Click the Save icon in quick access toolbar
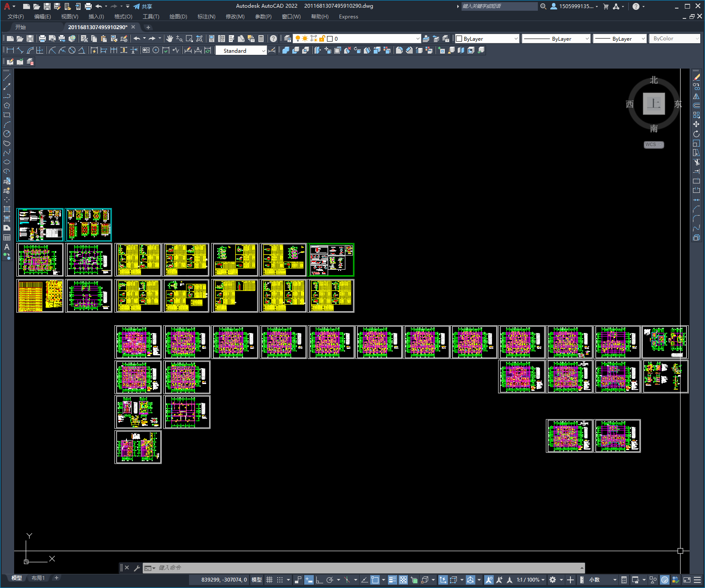The image size is (705, 588). (x=47, y=6)
